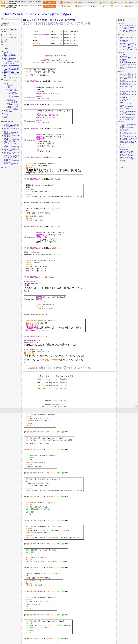Viewport: 138px width, 644px height.
Task: Open バトロイ駄弁り板 link
Action: point(11,89)
